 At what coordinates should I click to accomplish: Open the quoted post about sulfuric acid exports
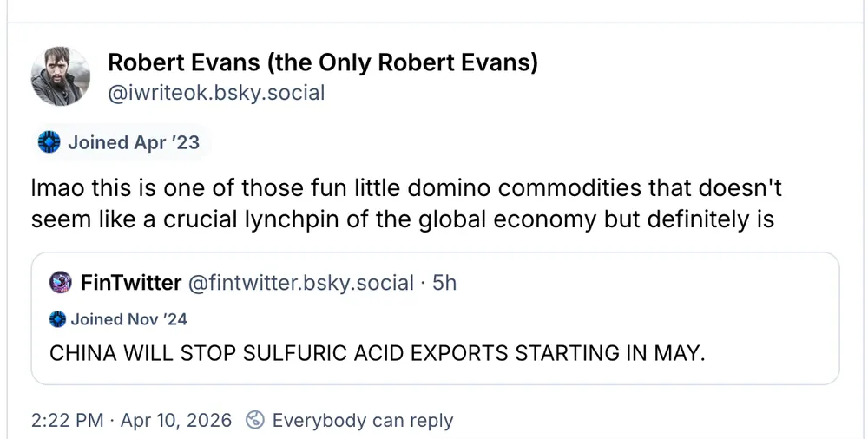point(376,354)
